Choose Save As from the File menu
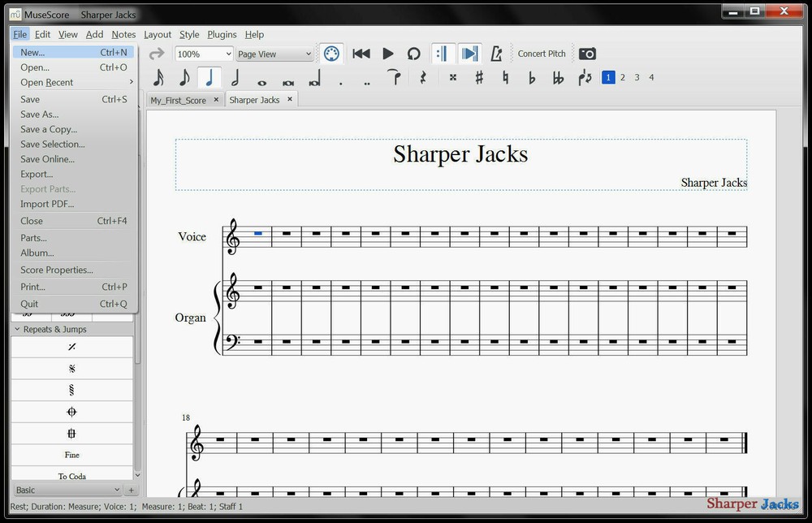812x523 pixels. tap(39, 114)
